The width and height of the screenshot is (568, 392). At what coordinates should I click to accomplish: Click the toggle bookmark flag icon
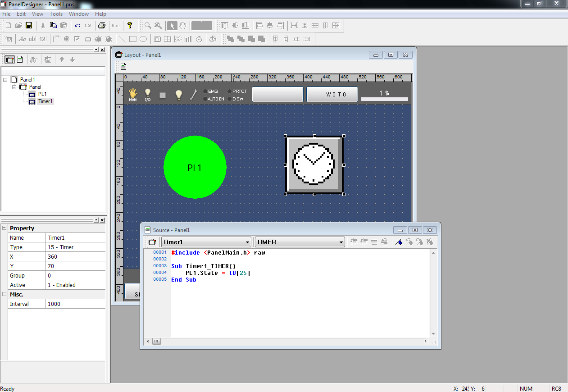click(399, 242)
